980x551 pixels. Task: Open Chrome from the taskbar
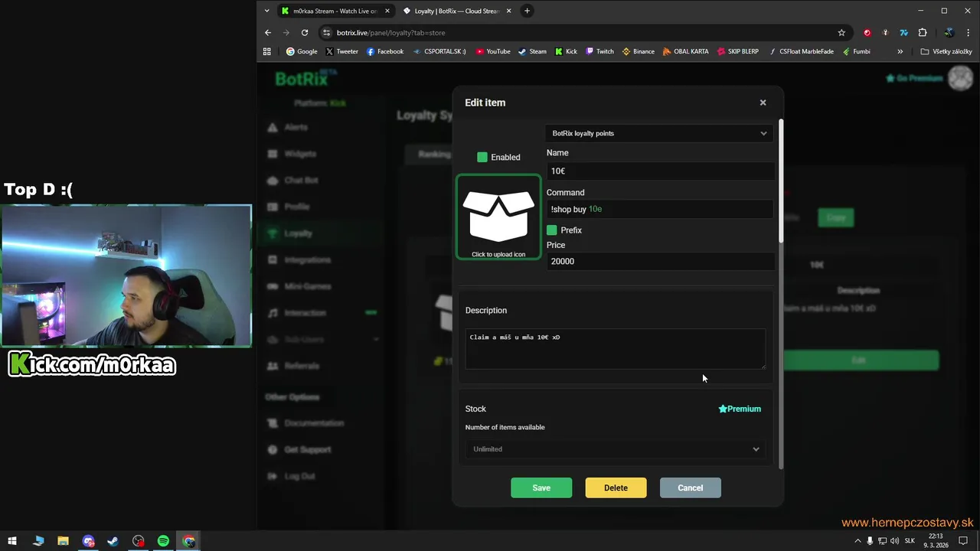coord(188,541)
